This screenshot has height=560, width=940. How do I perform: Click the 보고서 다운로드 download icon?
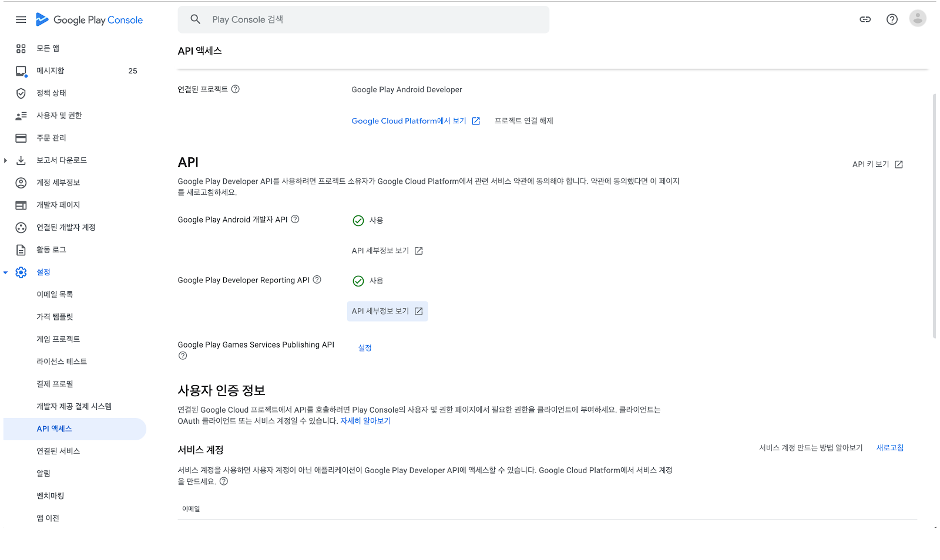pos(21,160)
